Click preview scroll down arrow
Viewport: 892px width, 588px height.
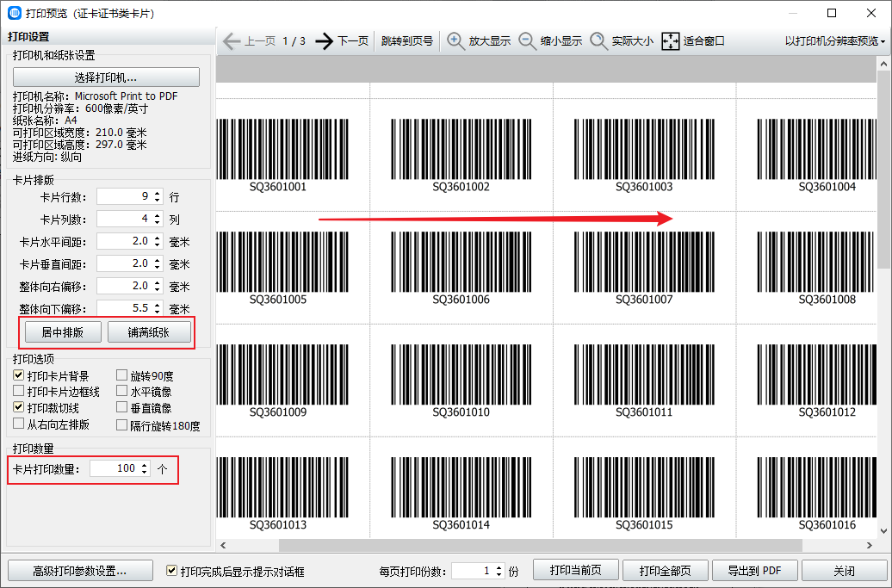coord(883,532)
